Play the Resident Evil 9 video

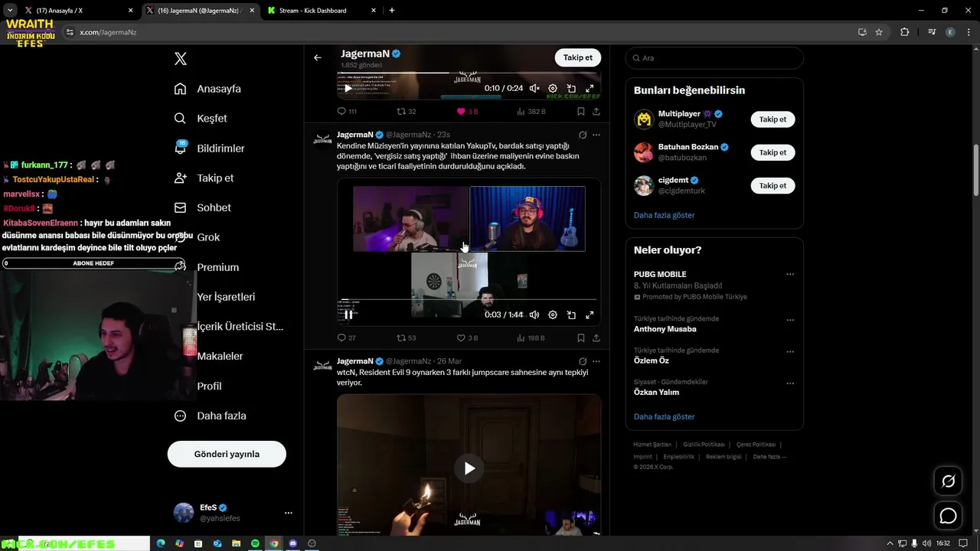tap(469, 468)
